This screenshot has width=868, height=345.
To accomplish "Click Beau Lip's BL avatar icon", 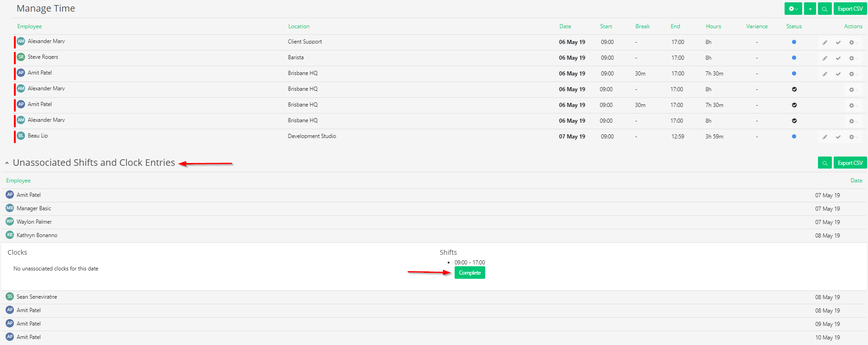I will [21, 136].
